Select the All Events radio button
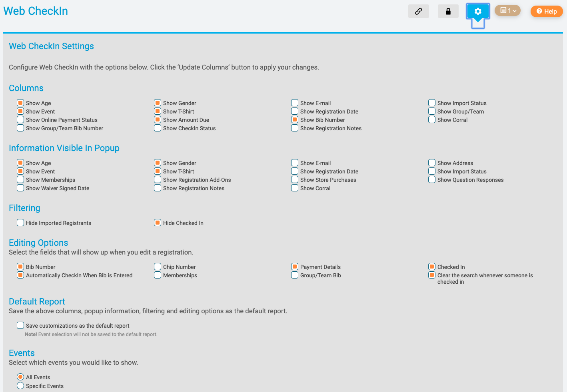Screen dimensions: 567x392 click(20, 377)
